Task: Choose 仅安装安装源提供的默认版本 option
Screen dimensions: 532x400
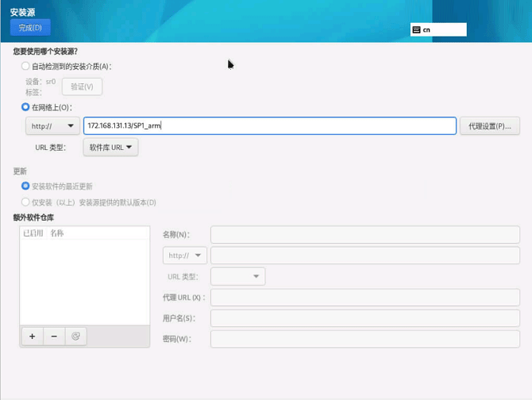Action: (26, 202)
